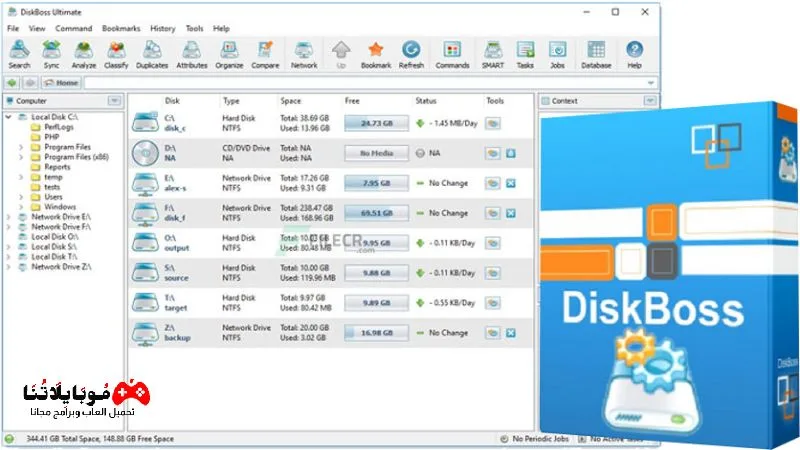This screenshot has height=450, width=800.
Task: Expand Network Drive E:\ in tree
Action: coord(9,217)
